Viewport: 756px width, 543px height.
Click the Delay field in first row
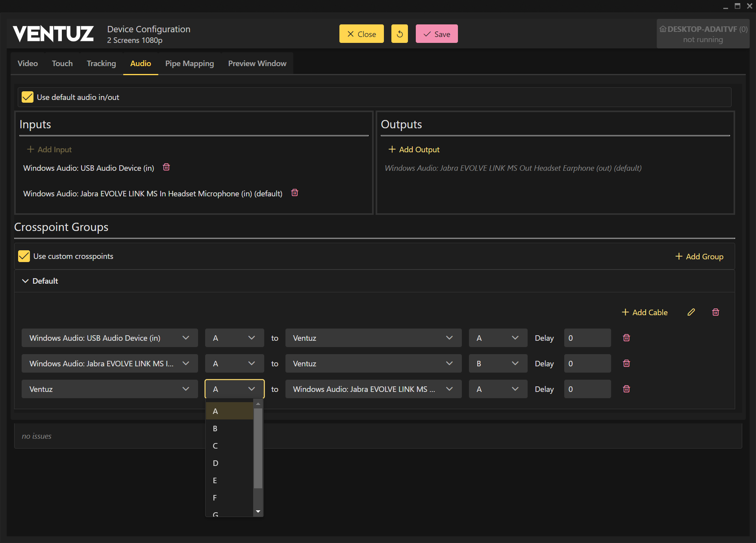click(587, 338)
